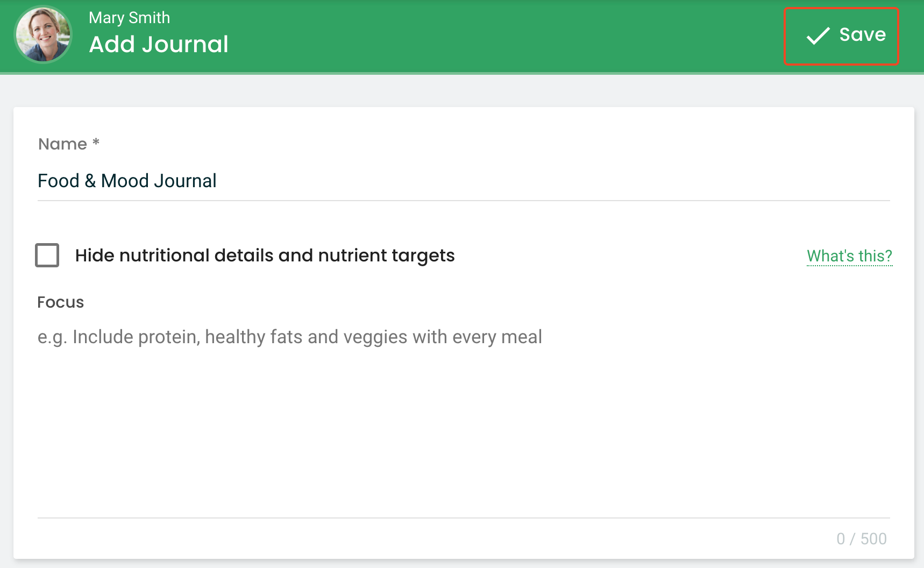
Task: Click the 'Hide nutritional details and nutrient targets' label
Action: (265, 255)
